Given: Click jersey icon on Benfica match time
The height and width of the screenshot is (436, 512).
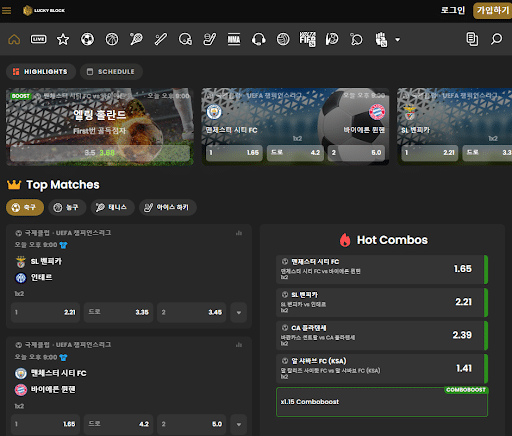Looking at the screenshot, I should (x=63, y=245).
